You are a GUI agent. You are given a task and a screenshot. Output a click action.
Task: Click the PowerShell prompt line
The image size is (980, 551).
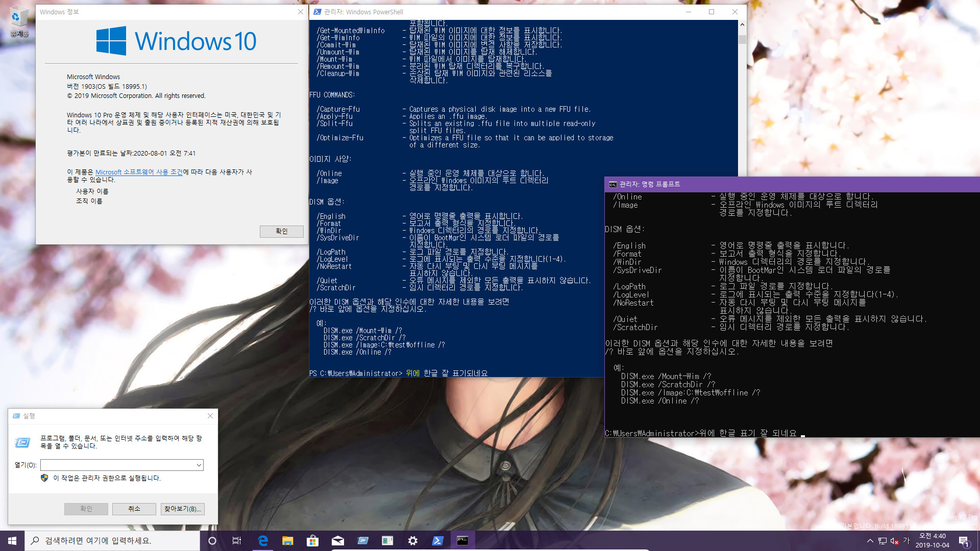coord(399,373)
